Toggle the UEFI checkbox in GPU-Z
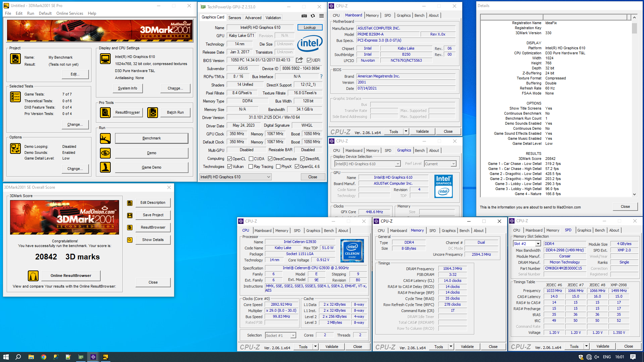644x362 pixels. click(x=309, y=60)
